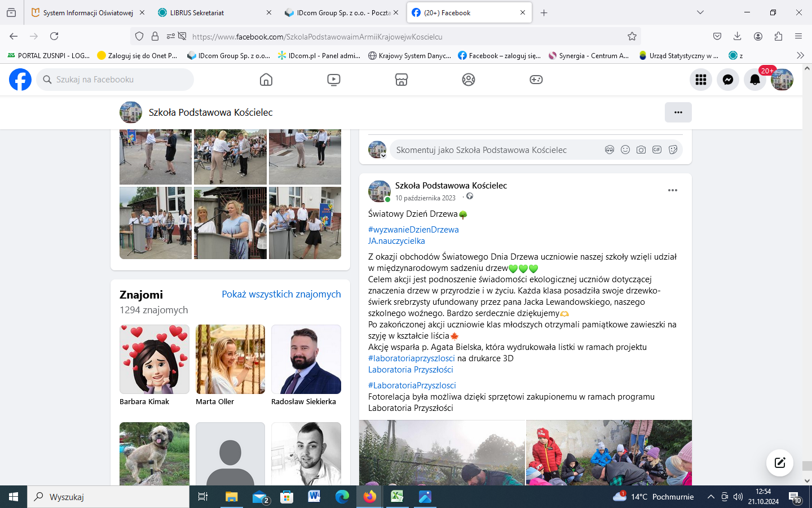Open post options three-dot menu
812x508 pixels.
(672, 190)
